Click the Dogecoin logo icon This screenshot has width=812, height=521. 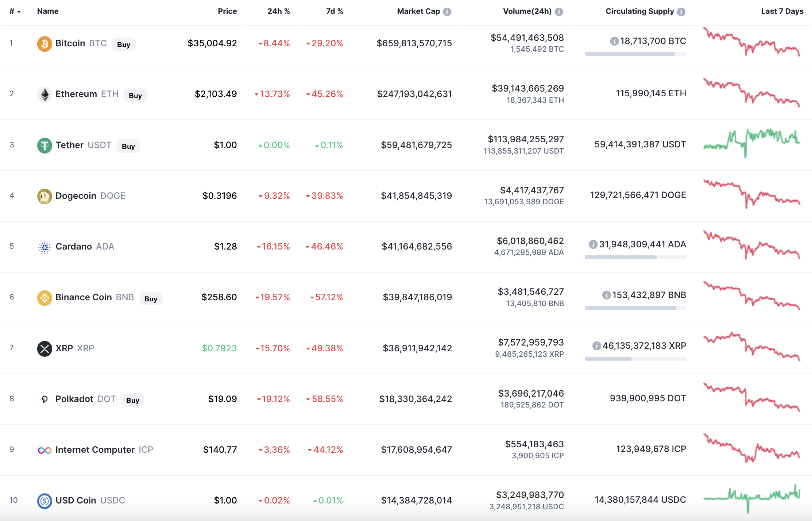coord(45,196)
